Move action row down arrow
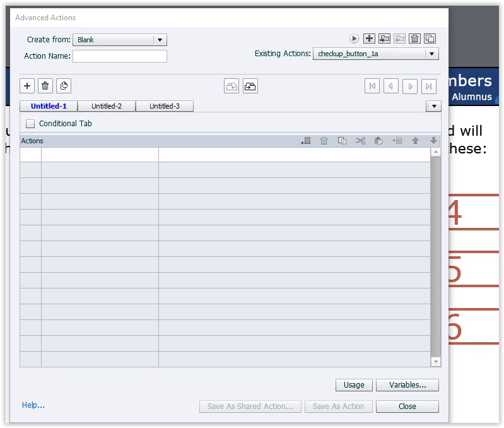 (x=433, y=141)
